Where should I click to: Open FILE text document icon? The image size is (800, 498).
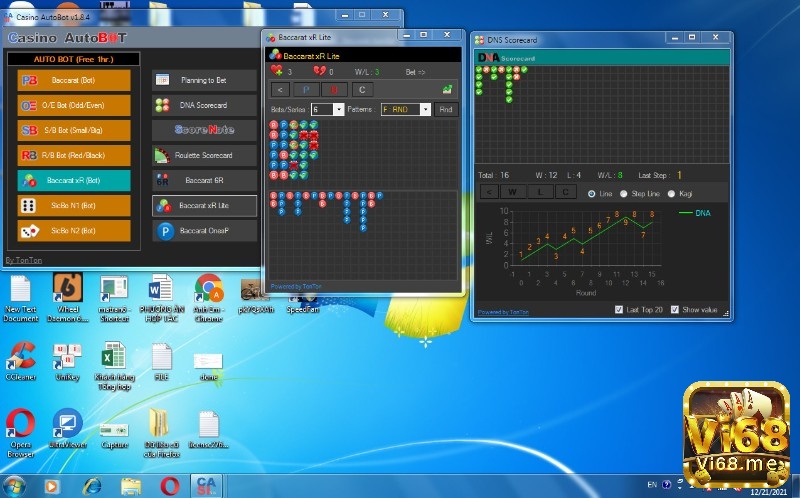pyautogui.click(x=161, y=361)
